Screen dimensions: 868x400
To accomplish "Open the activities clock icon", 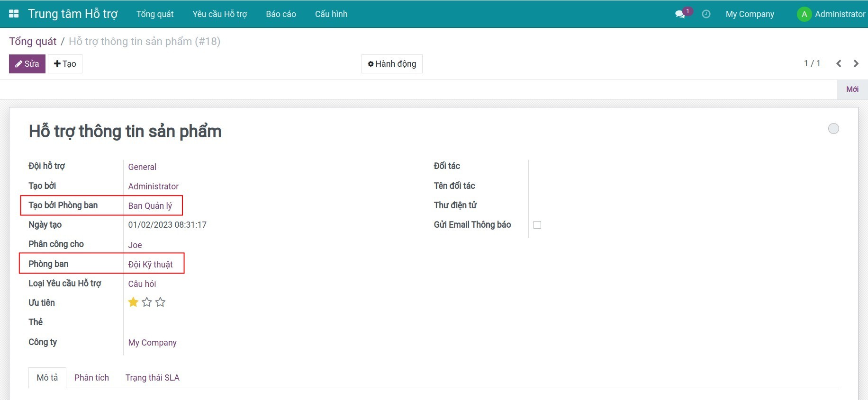I will pyautogui.click(x=706, y=14).
